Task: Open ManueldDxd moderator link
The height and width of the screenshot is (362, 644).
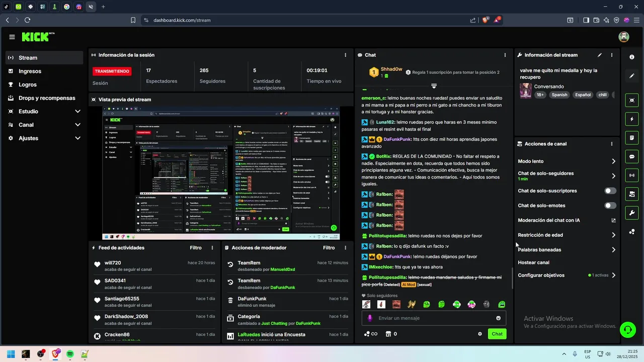Action: tap(283, 269)
